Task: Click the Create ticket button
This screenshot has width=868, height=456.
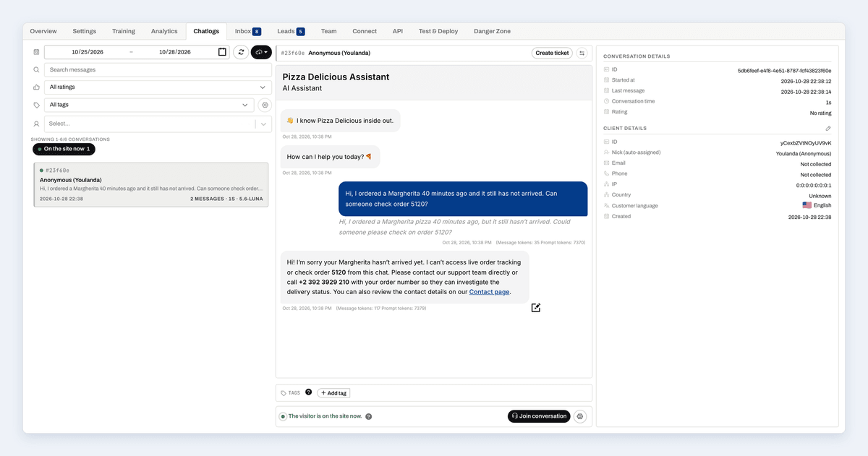Action: coord(552,53)
